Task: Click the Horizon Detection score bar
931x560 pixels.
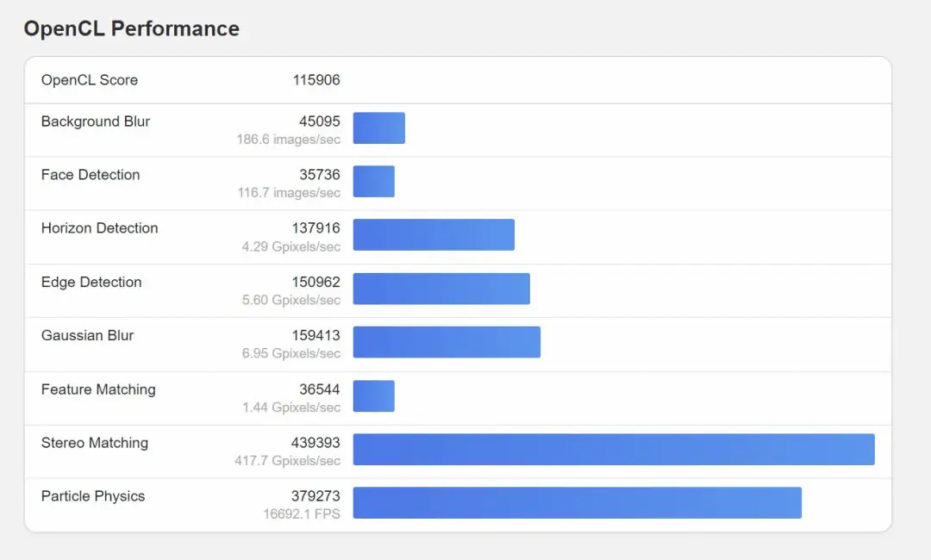Action: point(434,235)
